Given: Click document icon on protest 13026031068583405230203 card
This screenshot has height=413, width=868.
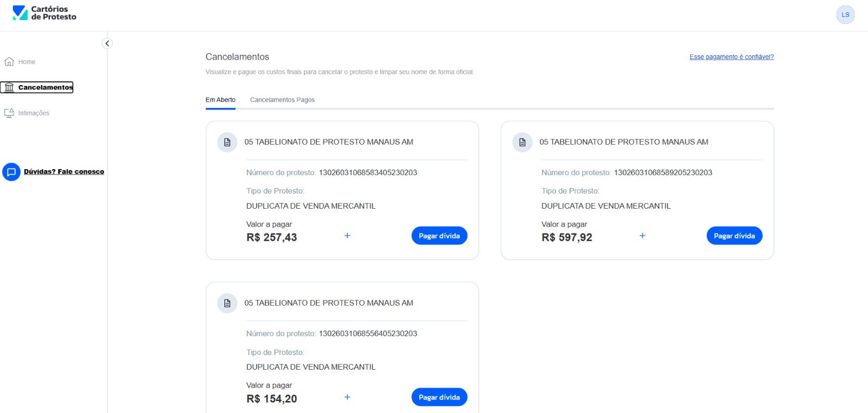Looking at the screenshot, I should pyautogui.click(x=227, y=142).
